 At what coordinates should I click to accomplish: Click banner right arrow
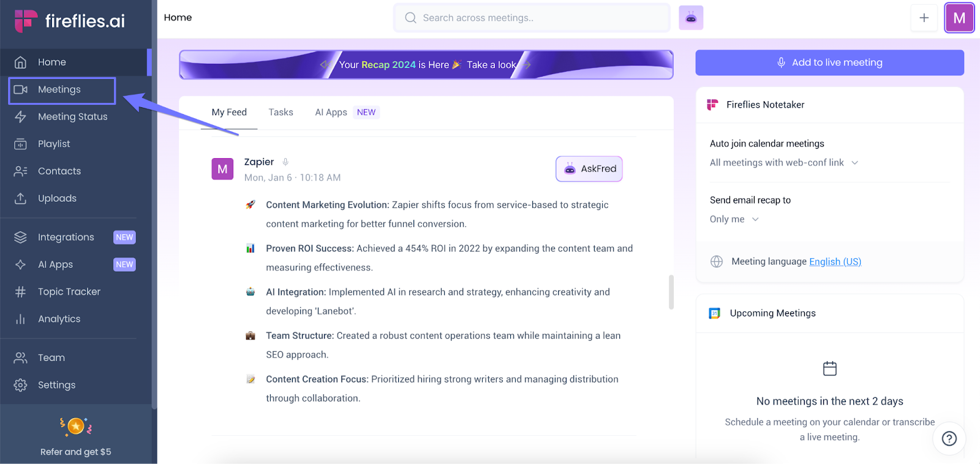(527, 65)
